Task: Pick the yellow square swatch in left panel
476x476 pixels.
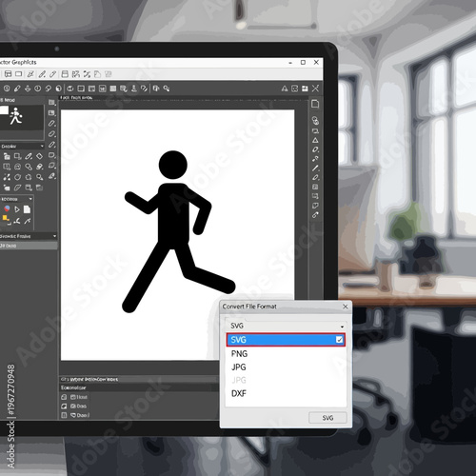Action: tap(5, 218)
